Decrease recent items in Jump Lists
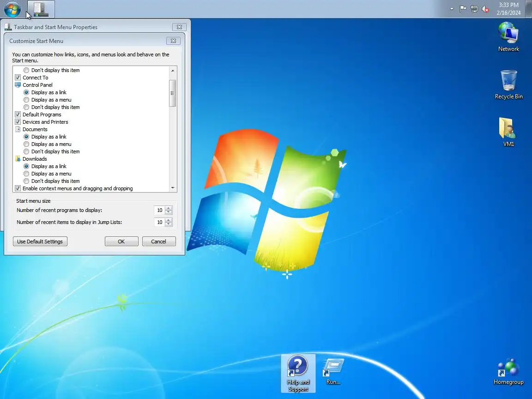Viewport: 532px width, 399px height. coord(168,224)
